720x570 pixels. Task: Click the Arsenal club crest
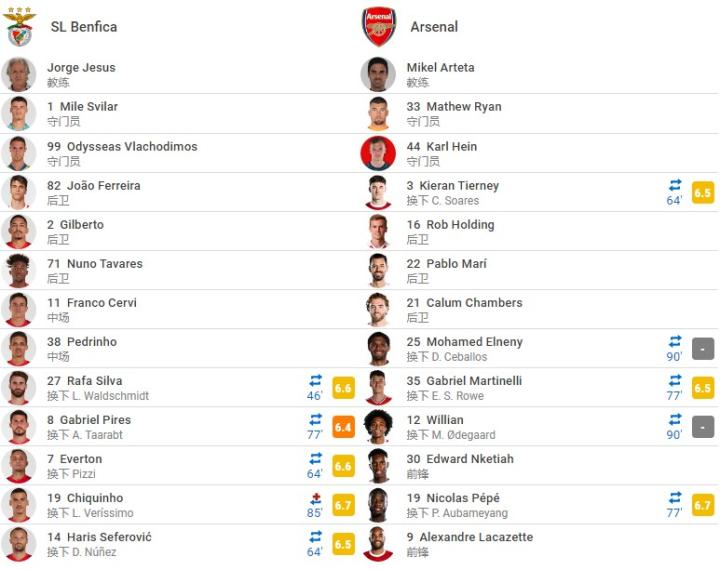point(379,27)
